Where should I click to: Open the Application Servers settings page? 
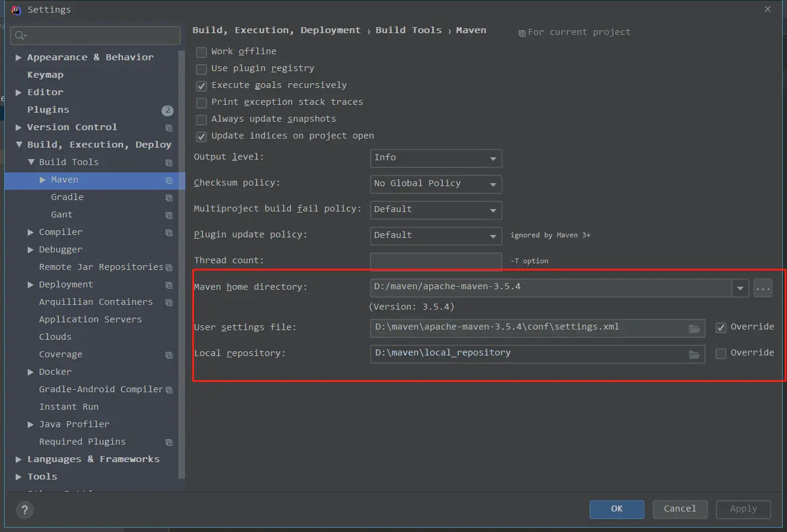click(90, 320)
